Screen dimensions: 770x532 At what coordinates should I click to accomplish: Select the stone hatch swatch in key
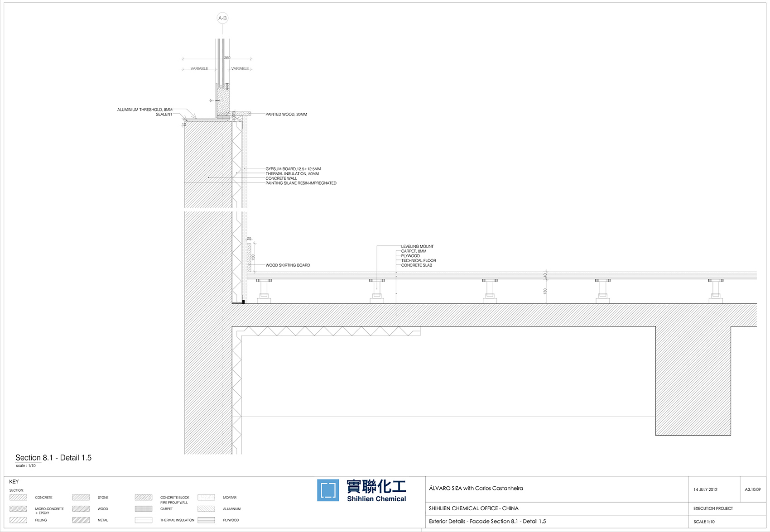(81, 497)
